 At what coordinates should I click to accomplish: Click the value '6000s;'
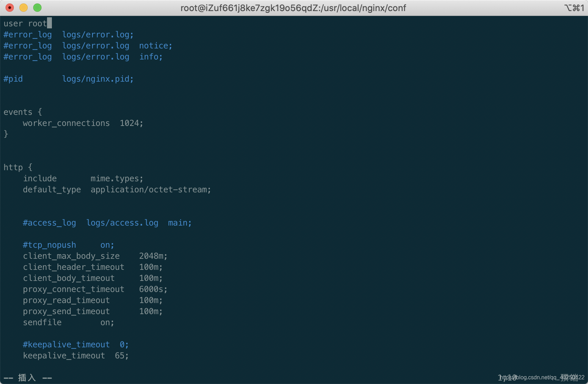[x=153, y=289]
